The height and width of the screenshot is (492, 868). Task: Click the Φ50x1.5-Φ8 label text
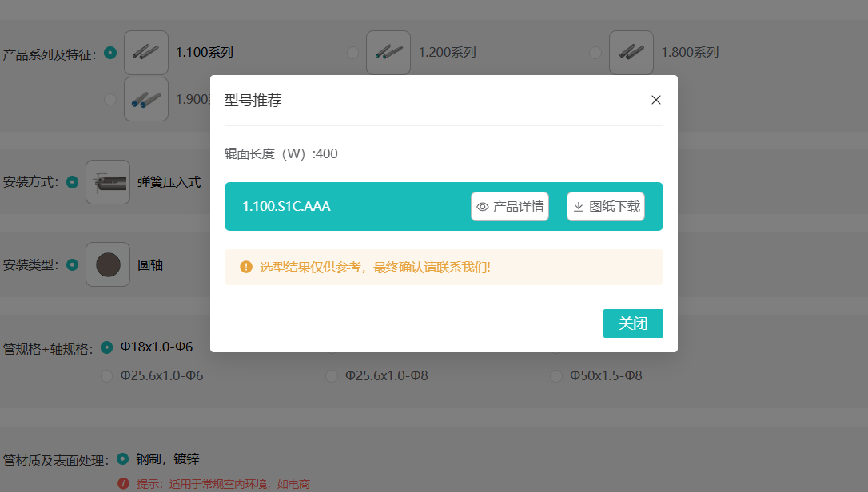(606, 375)
